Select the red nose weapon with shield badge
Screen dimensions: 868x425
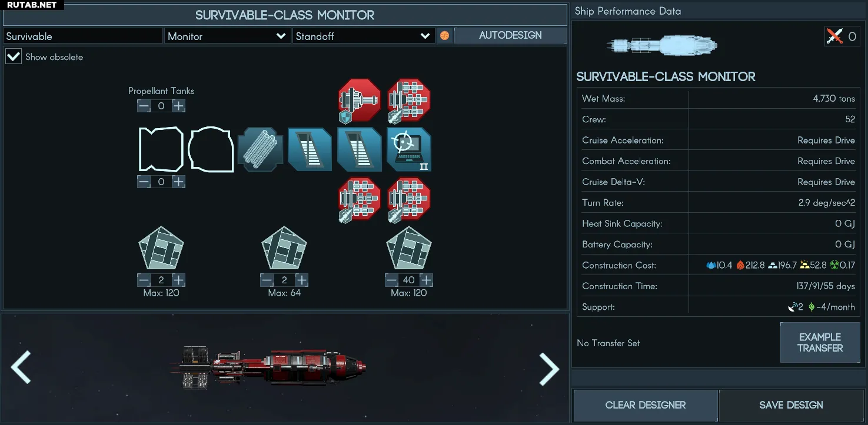(360, 101)
